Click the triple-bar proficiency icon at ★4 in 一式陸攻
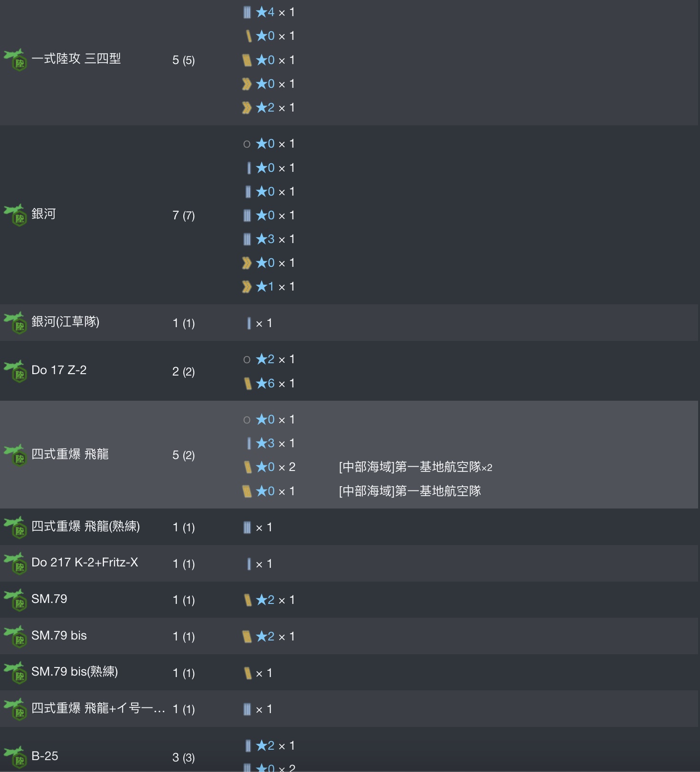700x772 pixels. [x=247, y=12]
